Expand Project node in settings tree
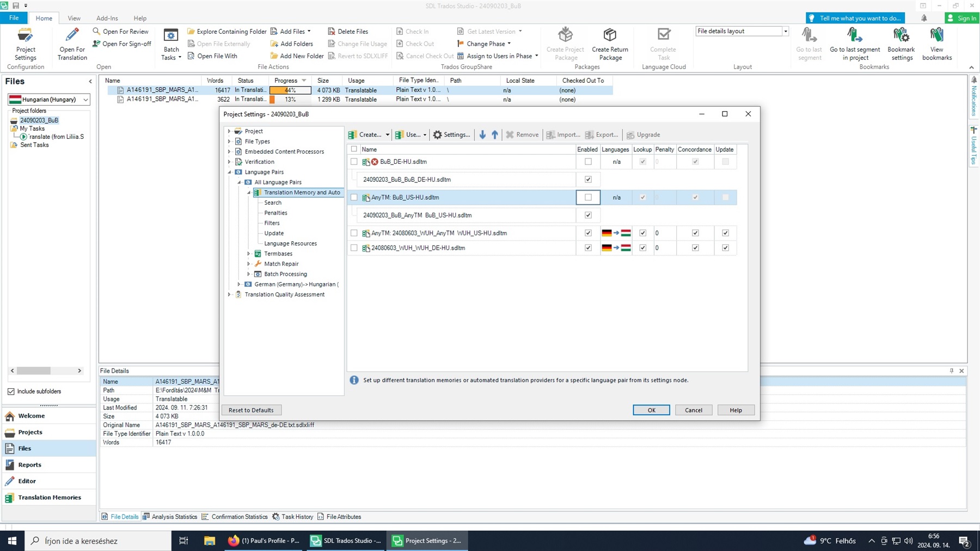This screenshot has width=980, height=551. point(229,131)
